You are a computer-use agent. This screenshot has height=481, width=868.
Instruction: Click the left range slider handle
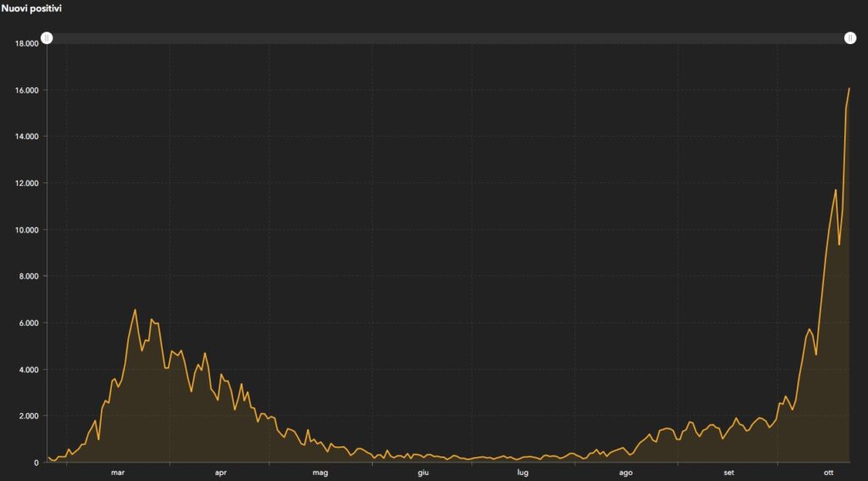coord(47,38)
